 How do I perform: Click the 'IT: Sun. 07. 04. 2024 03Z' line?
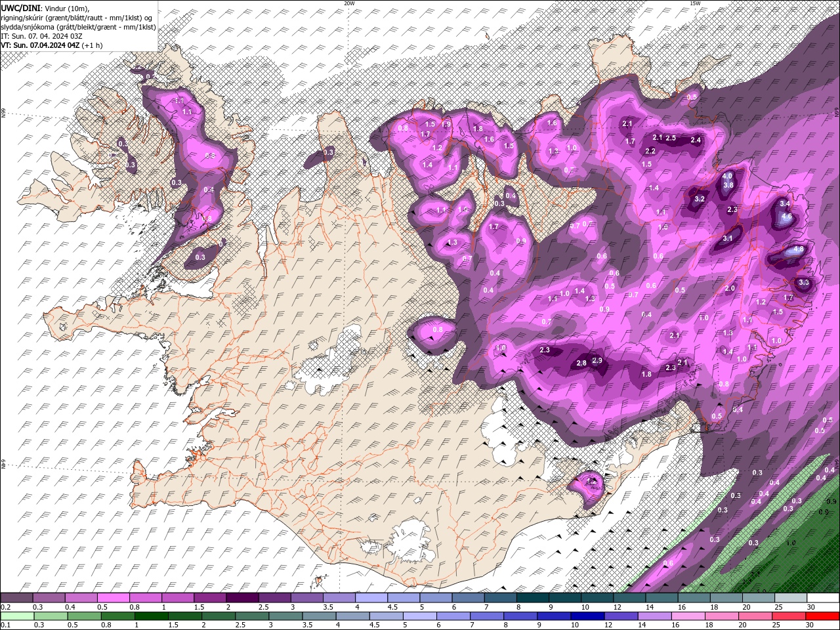click(x=43, y=36)
